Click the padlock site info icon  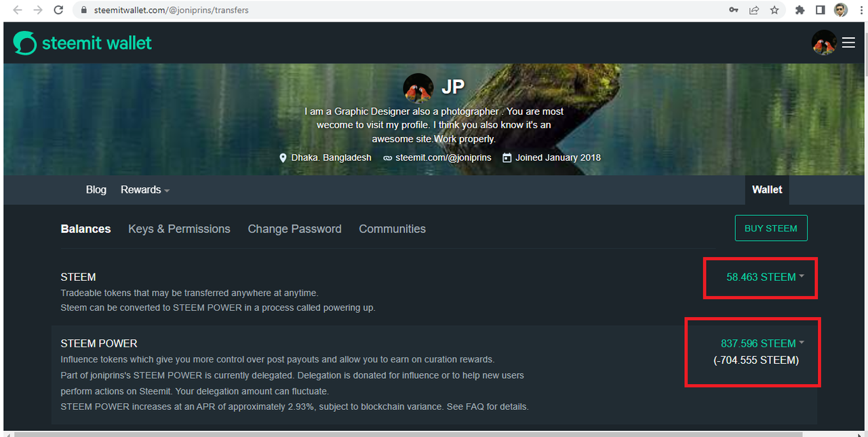click(84, 10)
